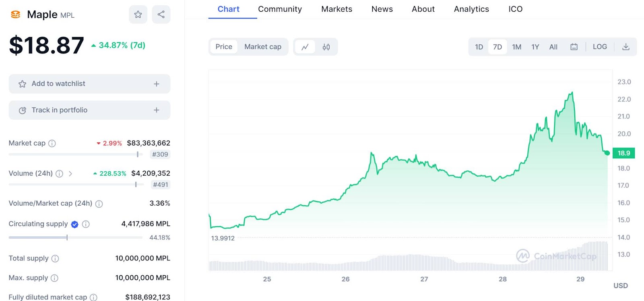Open Circulating supply info icon
The image size is (644, 301).
click(86, 224)
